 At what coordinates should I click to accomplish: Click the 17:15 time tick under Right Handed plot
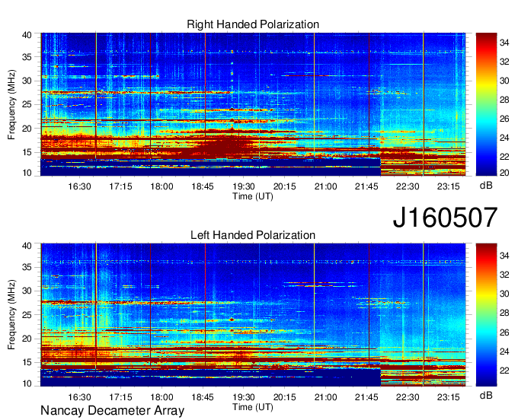(120, 186)
